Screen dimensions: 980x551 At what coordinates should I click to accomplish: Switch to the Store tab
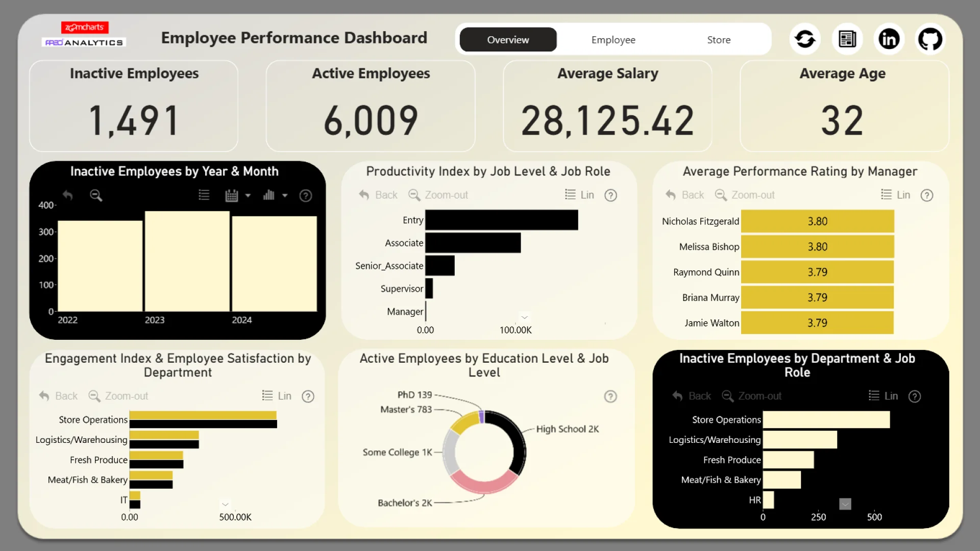pyautogui.click(x=718, y=40)
